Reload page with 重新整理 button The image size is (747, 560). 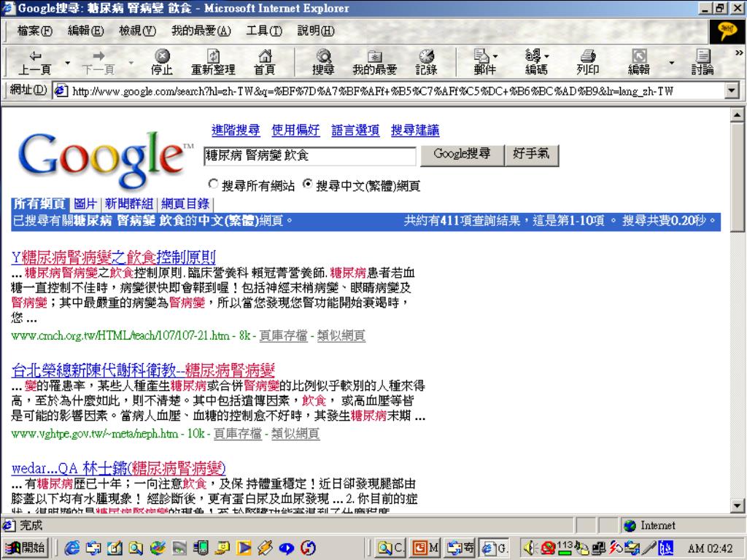pyautogui.click(x=213, y=63)
